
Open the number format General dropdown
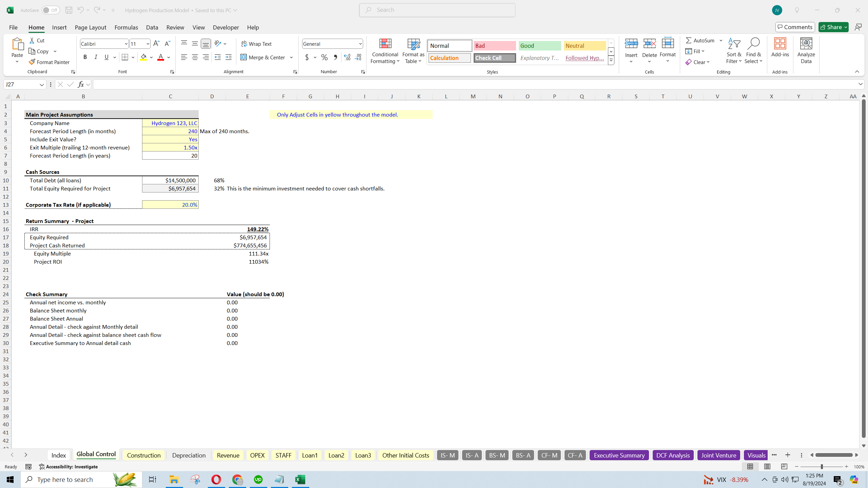coord(360,44)
